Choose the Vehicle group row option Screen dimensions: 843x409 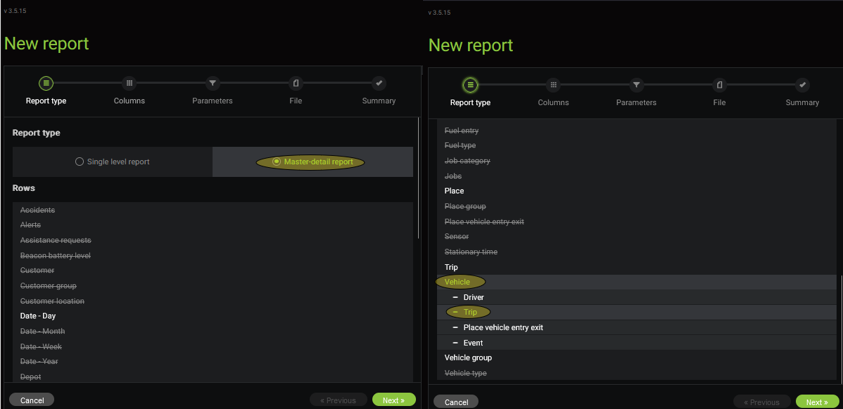468,358
